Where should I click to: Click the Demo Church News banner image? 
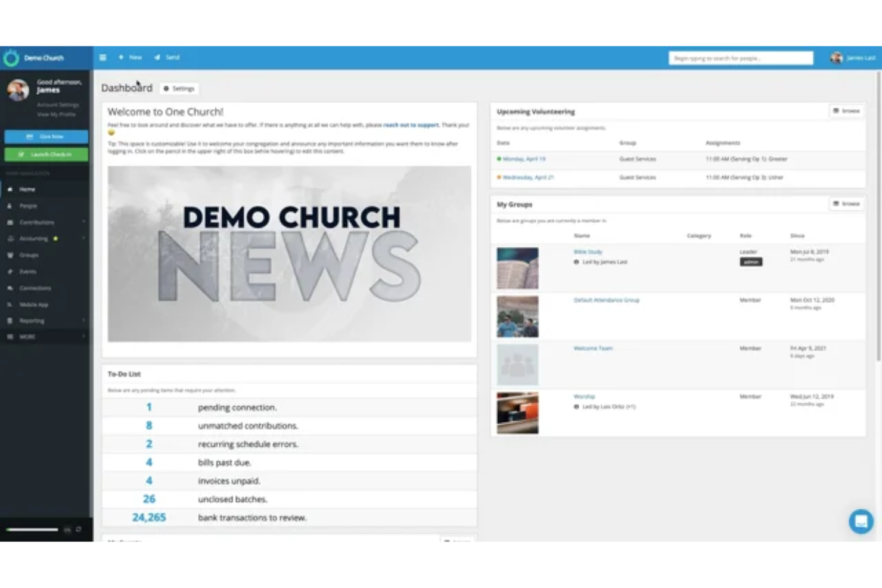point(290,254)
